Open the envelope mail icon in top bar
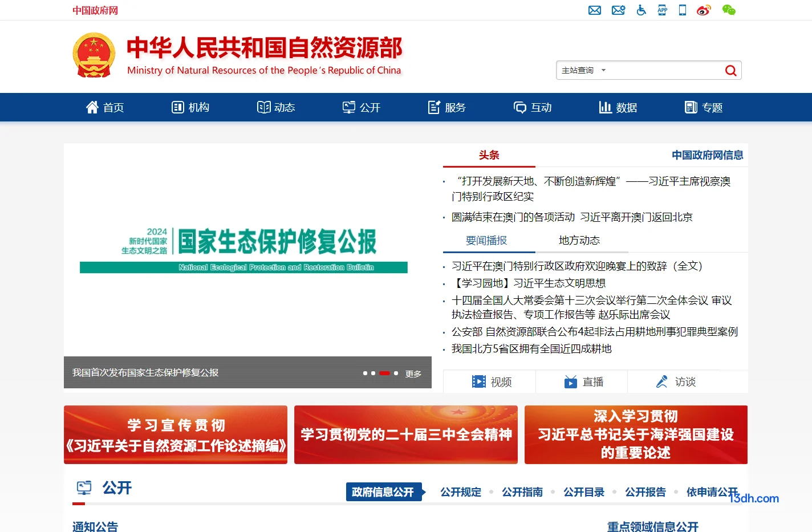 pos(595,10)
